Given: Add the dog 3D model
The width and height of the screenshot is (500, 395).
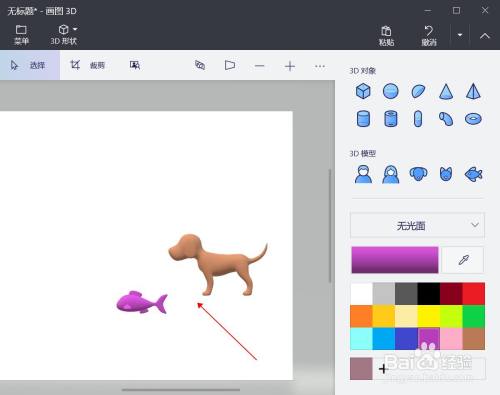Looking at the screenshot, I should 418,174.
